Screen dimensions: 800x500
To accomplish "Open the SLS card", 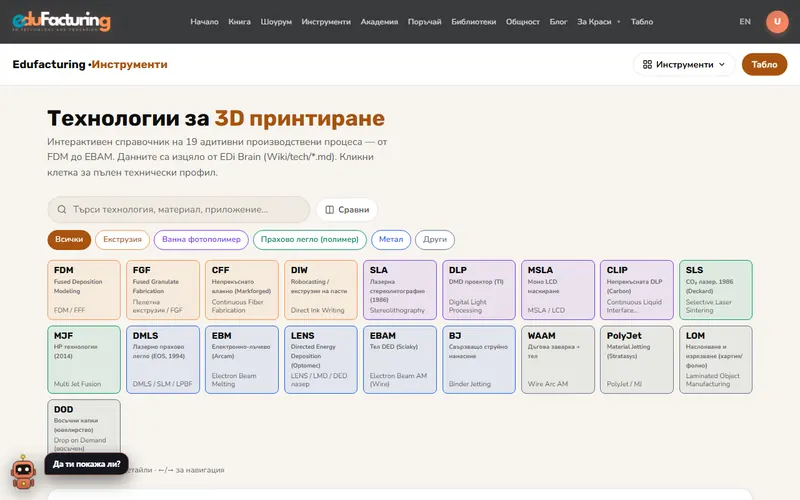I will click(x=716, y=290).
